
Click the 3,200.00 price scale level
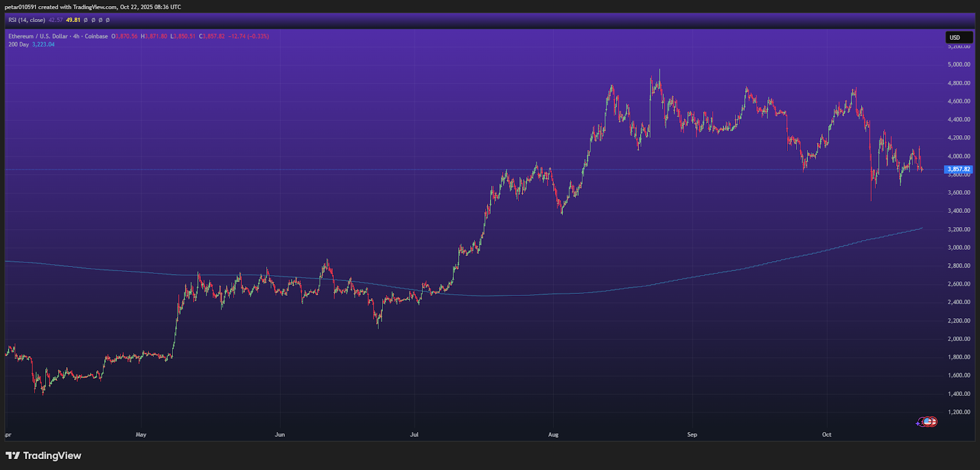tap(959, 229)
